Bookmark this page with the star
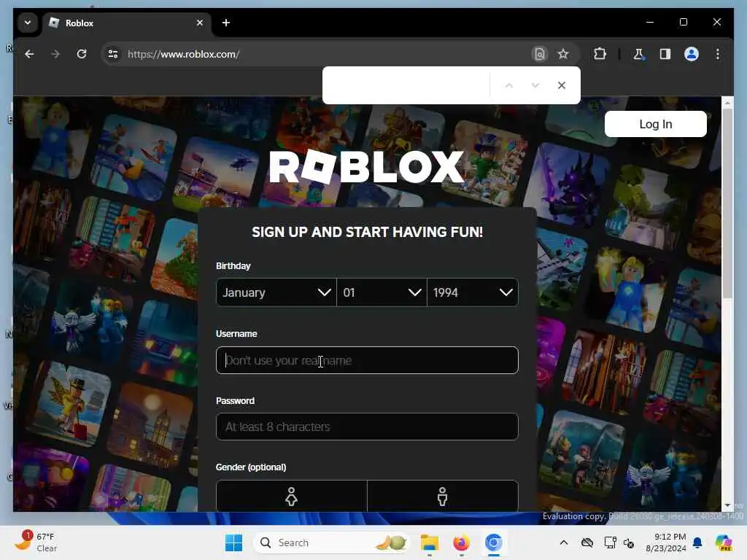This screenshot has height=560, width=747. 563,54
